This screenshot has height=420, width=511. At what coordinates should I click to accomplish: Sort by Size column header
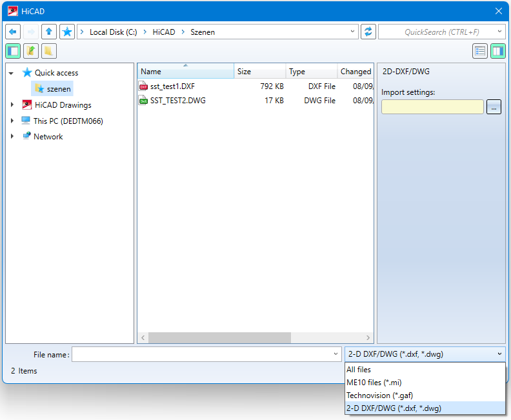(x=260, y=71)
